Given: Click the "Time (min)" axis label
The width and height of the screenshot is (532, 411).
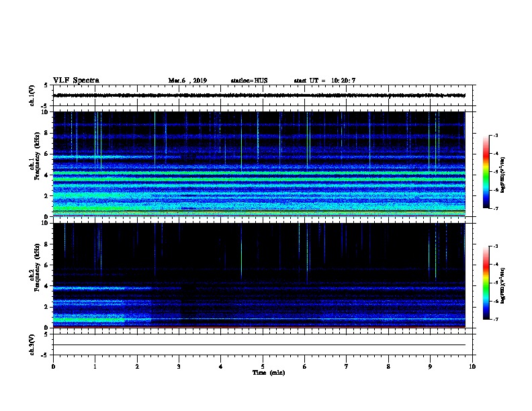Looking at the screenshot, I should coord(269,373).
